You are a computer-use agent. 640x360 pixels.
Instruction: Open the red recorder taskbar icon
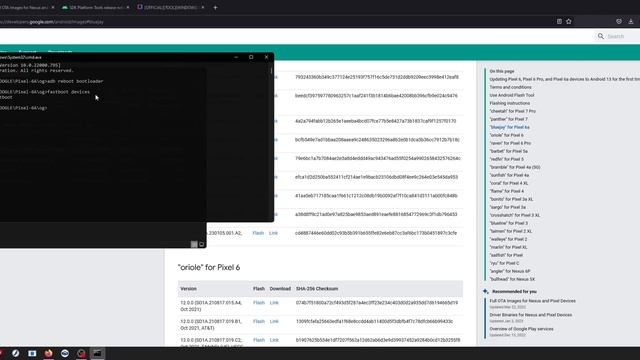tap(81, 353)
